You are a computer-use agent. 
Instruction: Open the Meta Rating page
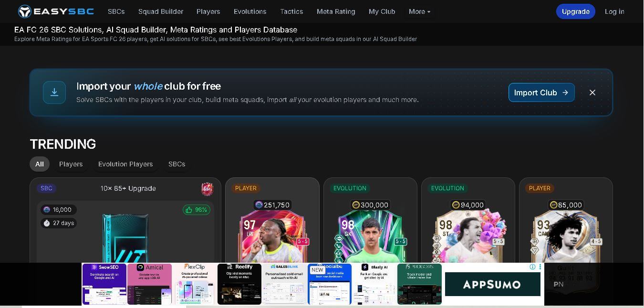[x=336, y=11]
